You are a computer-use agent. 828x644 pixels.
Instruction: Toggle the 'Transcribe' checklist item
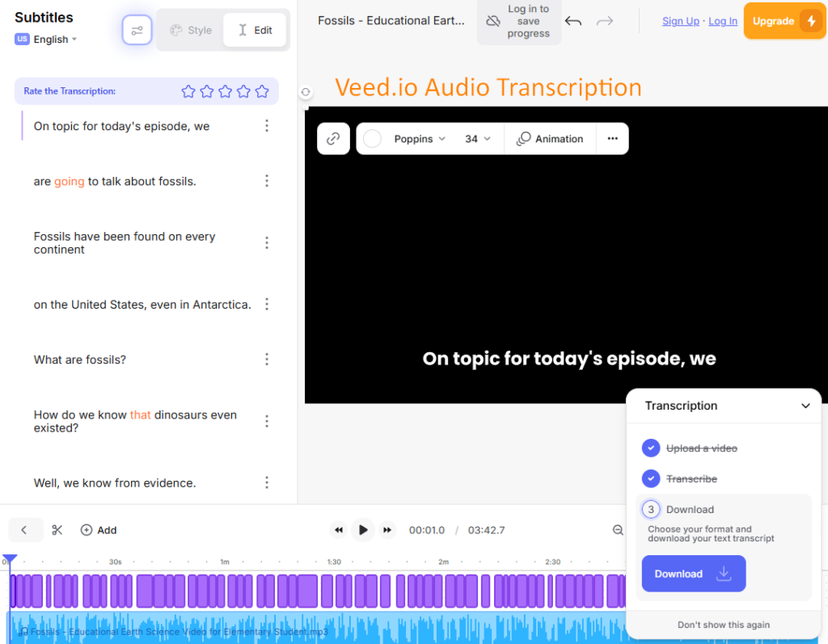[679, 479]
